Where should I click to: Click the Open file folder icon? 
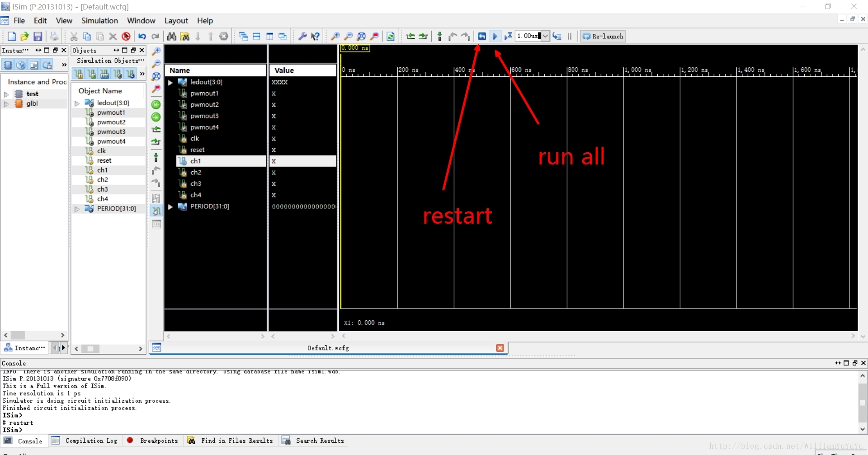click(25, 36)
